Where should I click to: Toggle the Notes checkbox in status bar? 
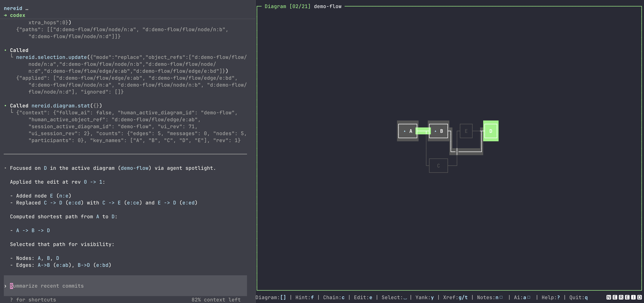(501, 297)
